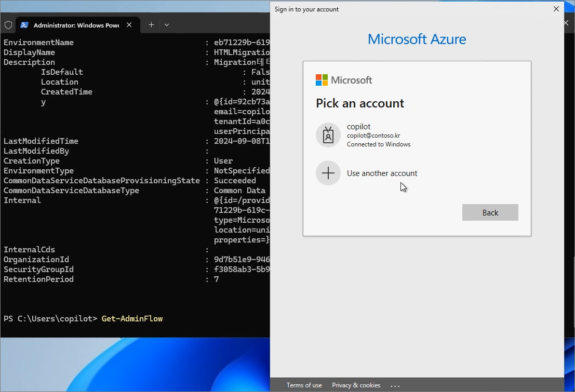The width and height of the screenshot is (575, 392).
Task: Click the OrganizationId property label
Action: [x=36, y=260]
